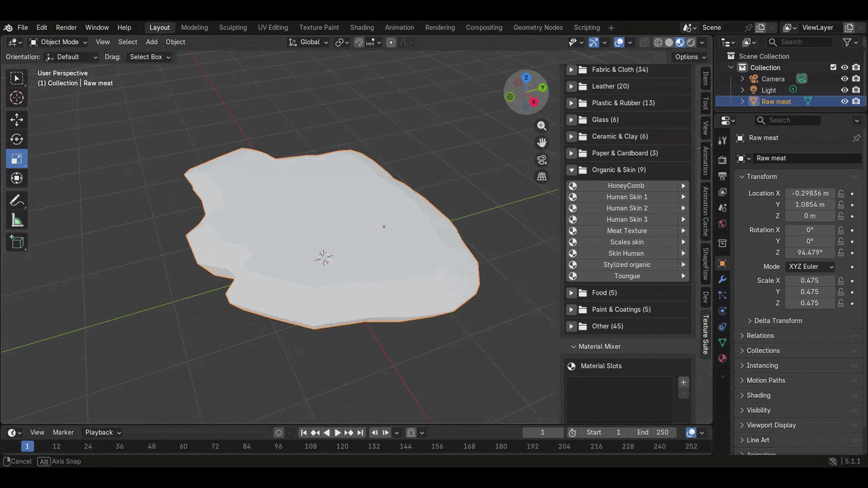The height and width of the screenshot is (488, 868).
Task: Open the Physics properties tab icon
Action: [x=722, y=311]
